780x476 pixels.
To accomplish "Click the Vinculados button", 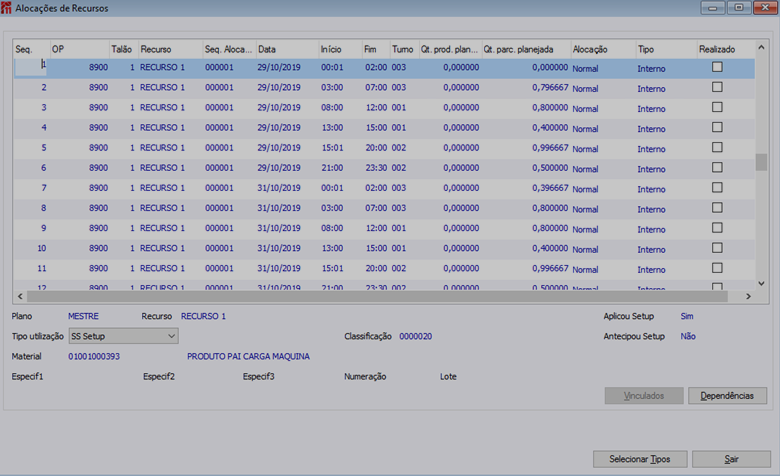I will 644,396.
